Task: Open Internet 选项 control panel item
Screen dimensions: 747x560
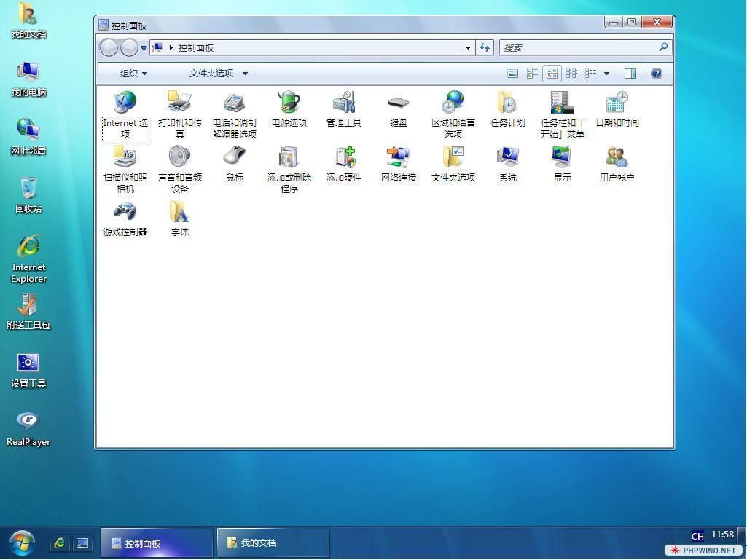Action: (125, 115)
